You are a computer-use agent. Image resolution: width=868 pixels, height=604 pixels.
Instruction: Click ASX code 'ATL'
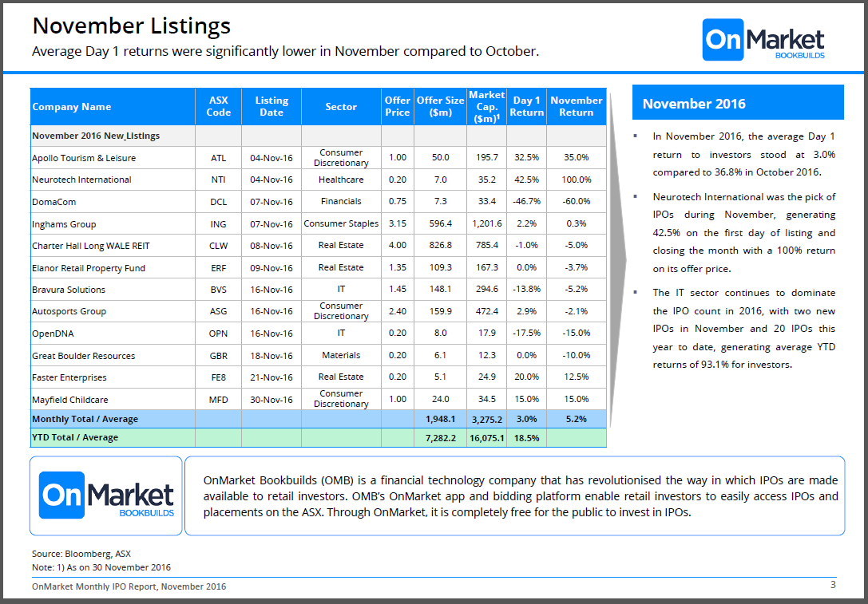point(219,158)
